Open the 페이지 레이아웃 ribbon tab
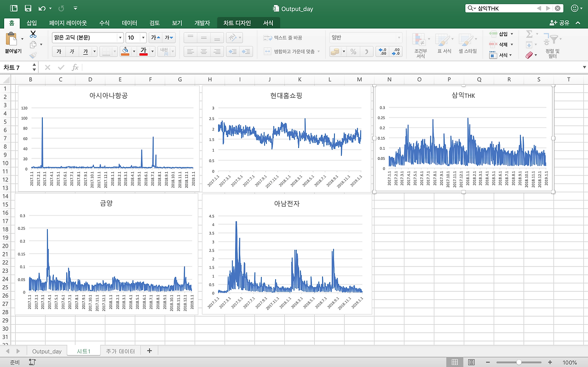 (68, 23)
